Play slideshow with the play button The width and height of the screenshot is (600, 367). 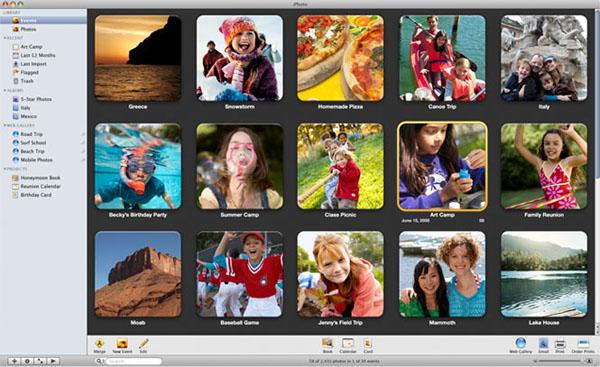coord(53,361)
